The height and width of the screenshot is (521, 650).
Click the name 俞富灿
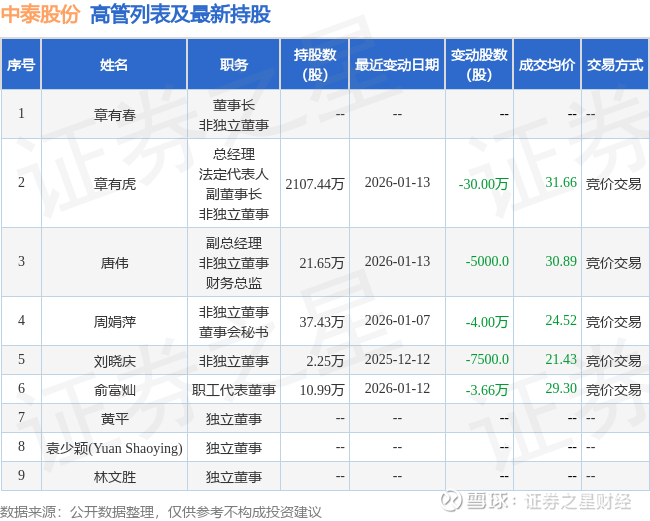(114, 390)
